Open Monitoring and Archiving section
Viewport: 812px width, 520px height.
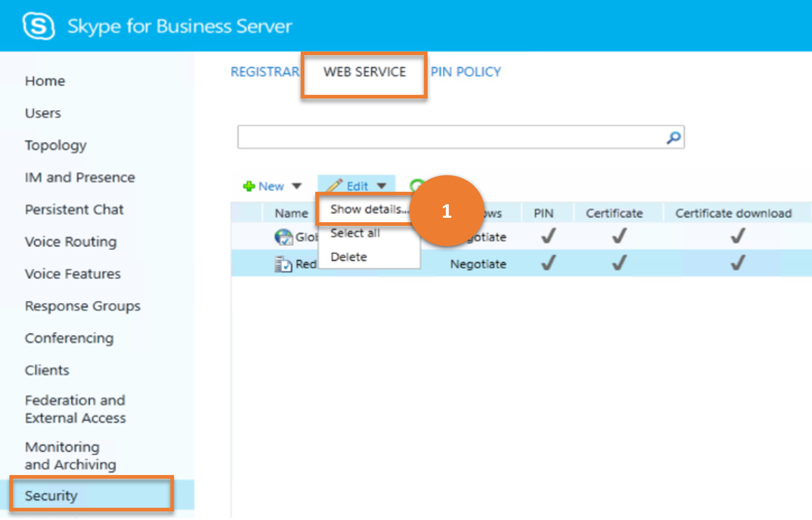tap(71, 456)
